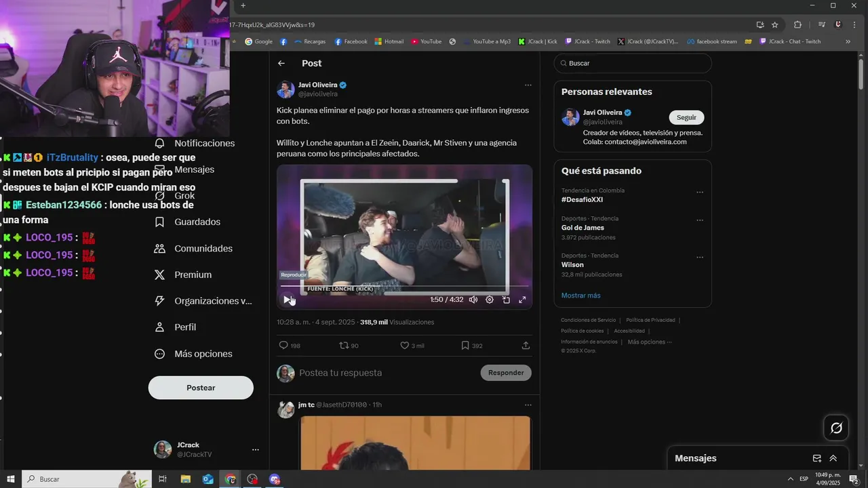Compose new message in Mensajes drawer
The width and height of the screenshot is (868, 488).
pyautogui.click(x=817, y=458)
